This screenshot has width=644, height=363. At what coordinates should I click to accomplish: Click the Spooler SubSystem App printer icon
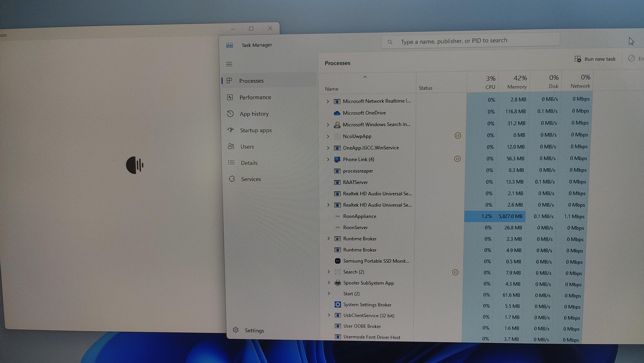click(x=337, y=283)
